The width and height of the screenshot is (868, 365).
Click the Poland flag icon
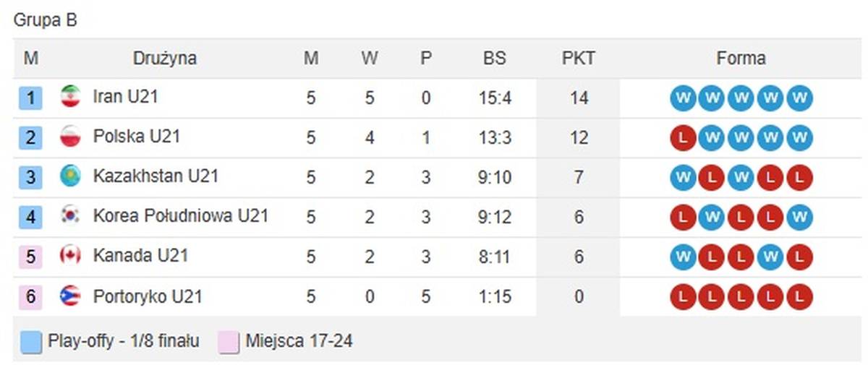pos(70,137)
